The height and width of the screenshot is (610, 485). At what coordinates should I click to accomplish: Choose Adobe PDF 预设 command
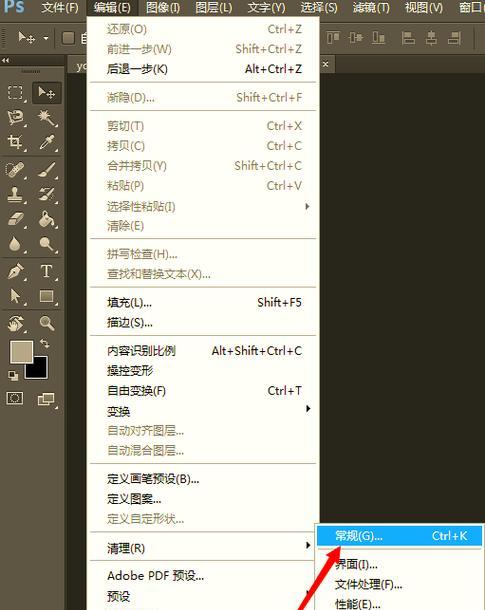(203, 576)
